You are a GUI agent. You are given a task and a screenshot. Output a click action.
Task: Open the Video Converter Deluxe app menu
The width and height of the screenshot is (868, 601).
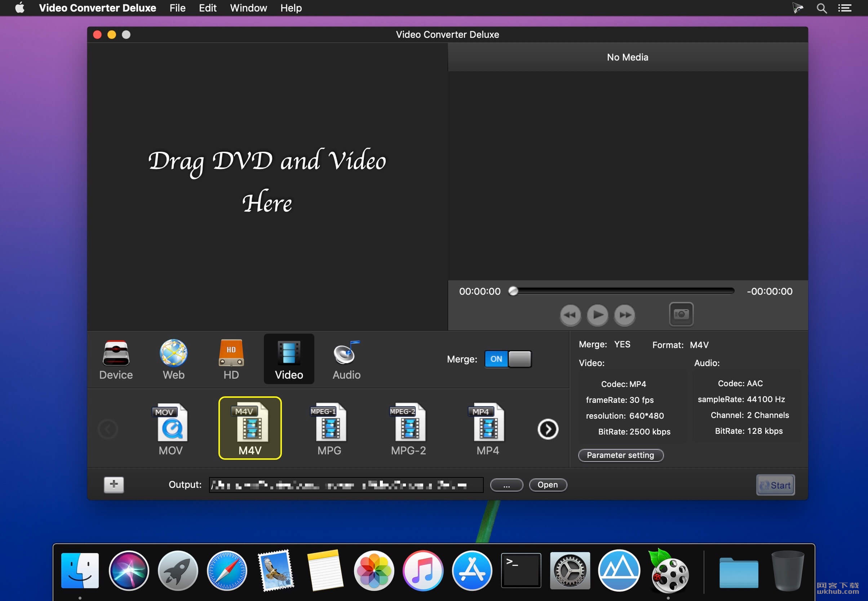[97, 8]
